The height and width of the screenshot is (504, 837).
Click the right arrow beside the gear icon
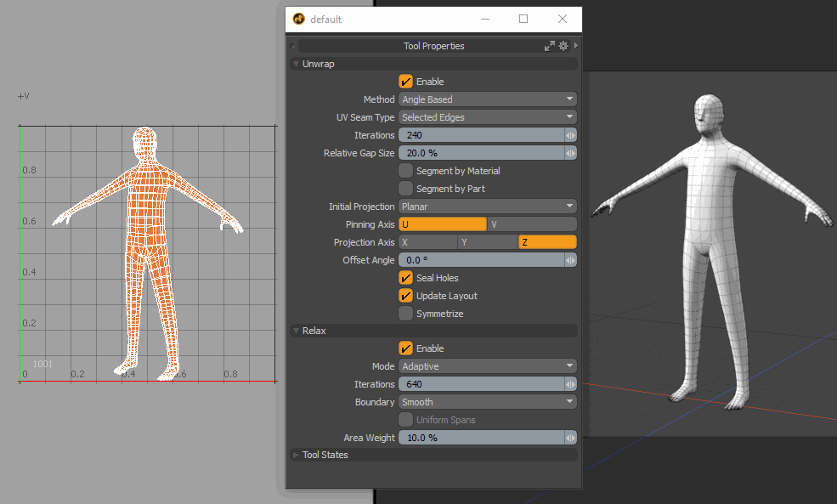[x=575, y=46]
